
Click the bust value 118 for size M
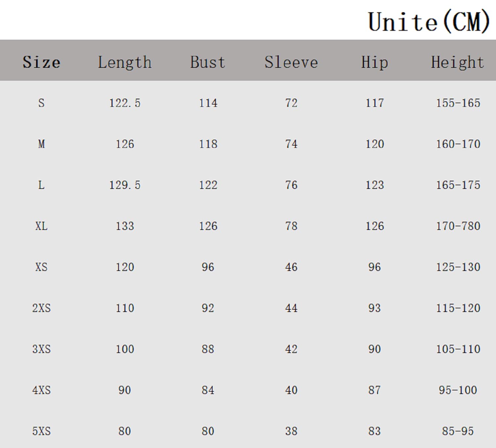[208, 144]
